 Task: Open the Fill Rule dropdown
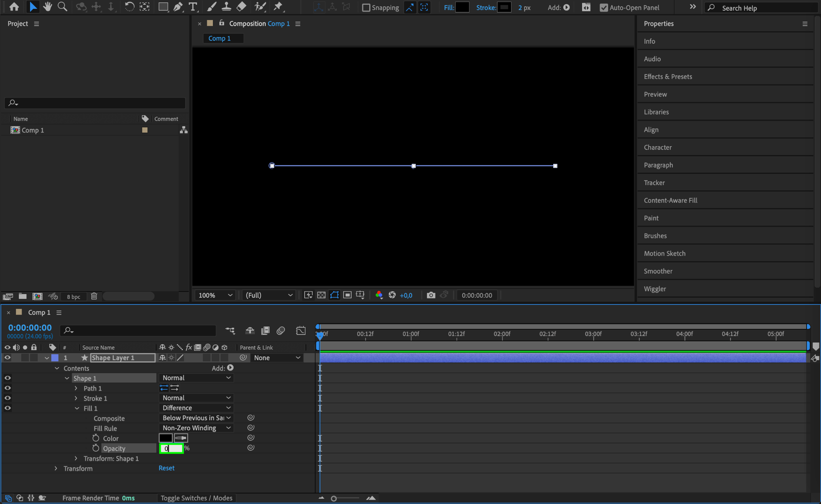tap(196, 428)
